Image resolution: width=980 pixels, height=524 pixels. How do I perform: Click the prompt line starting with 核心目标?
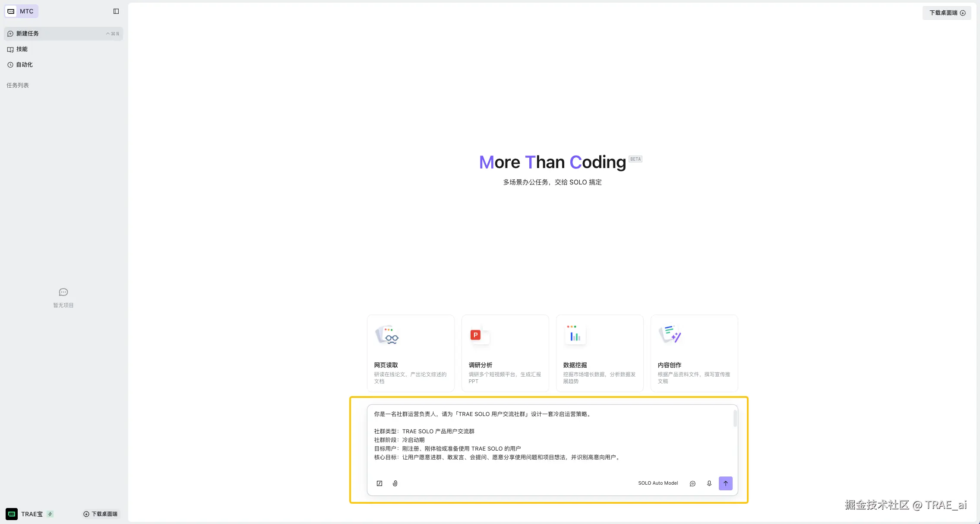[x=498, y=457]
